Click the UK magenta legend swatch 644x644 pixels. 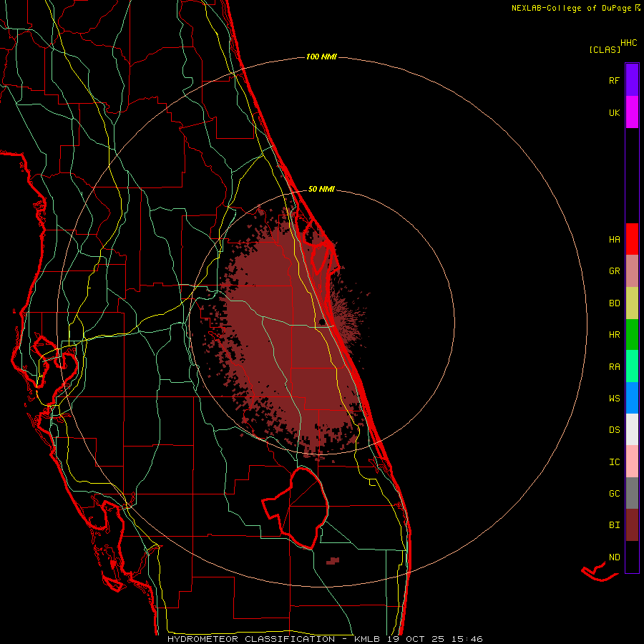tap(632, 112)
